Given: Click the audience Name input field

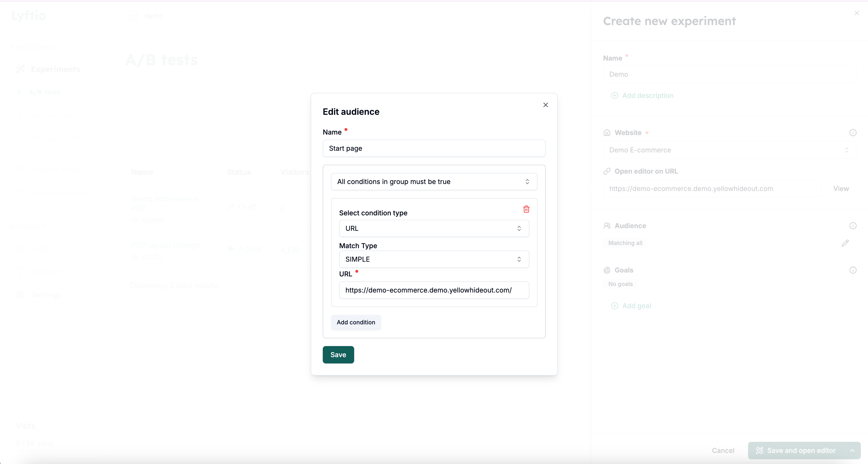Looking at the screenshot, I should tap(434, 148).
